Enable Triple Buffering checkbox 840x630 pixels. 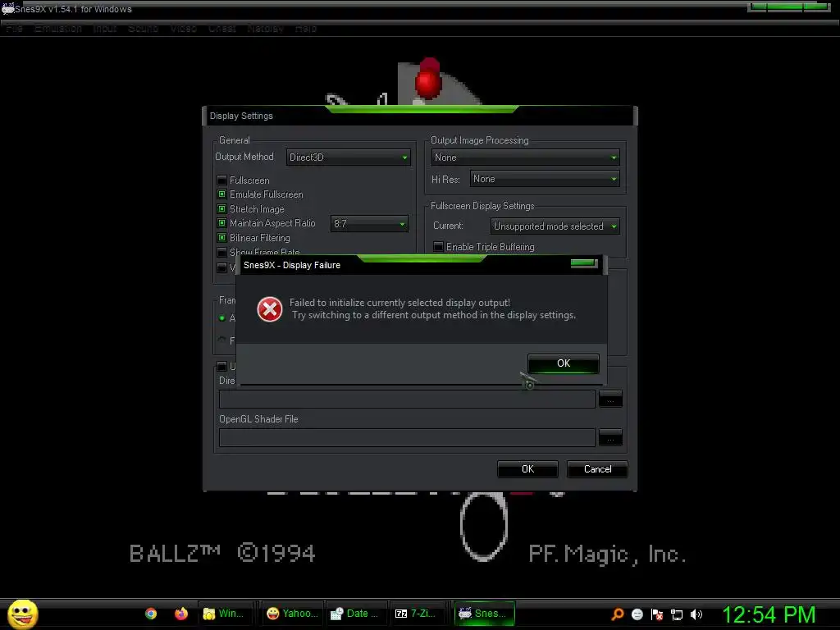pos(438,246)
